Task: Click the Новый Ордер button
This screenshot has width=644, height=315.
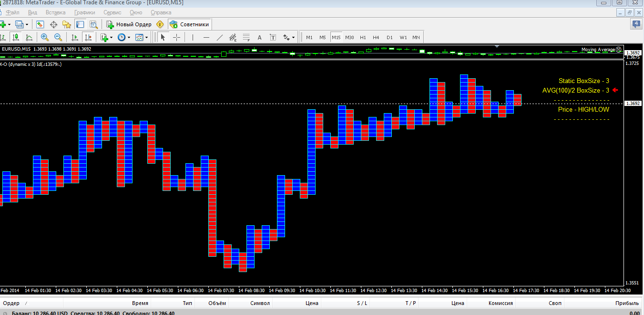Action: coord(129,24)
